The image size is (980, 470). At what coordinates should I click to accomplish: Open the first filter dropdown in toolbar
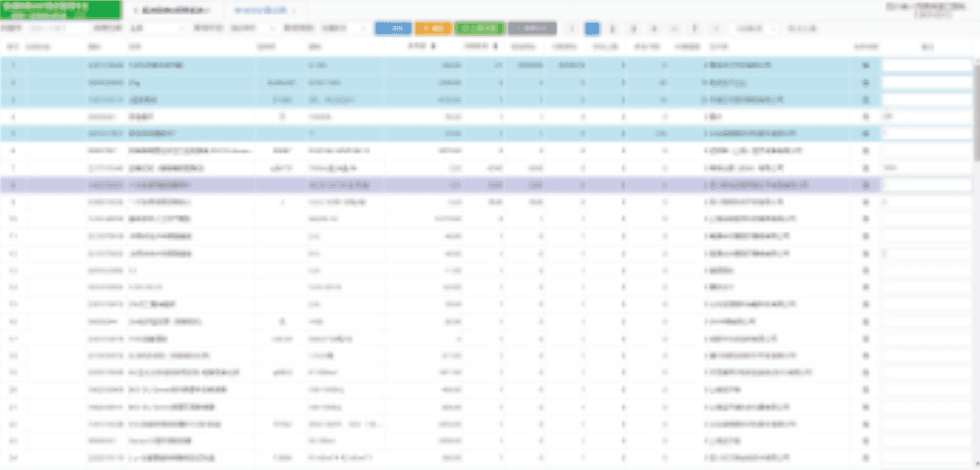click(156, 28)
